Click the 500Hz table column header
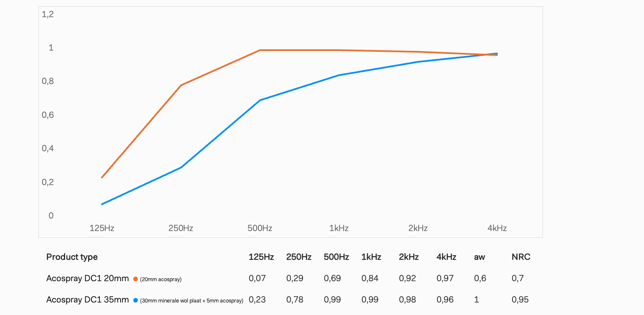644x315 pixels. tap(336, 257)
